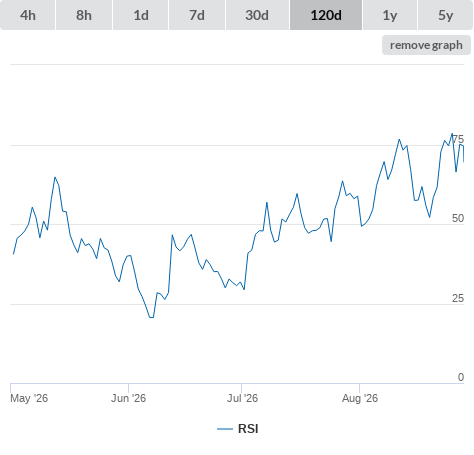Click the RSI legend line marker
474x455 pixels.
(x=225, y=429)
